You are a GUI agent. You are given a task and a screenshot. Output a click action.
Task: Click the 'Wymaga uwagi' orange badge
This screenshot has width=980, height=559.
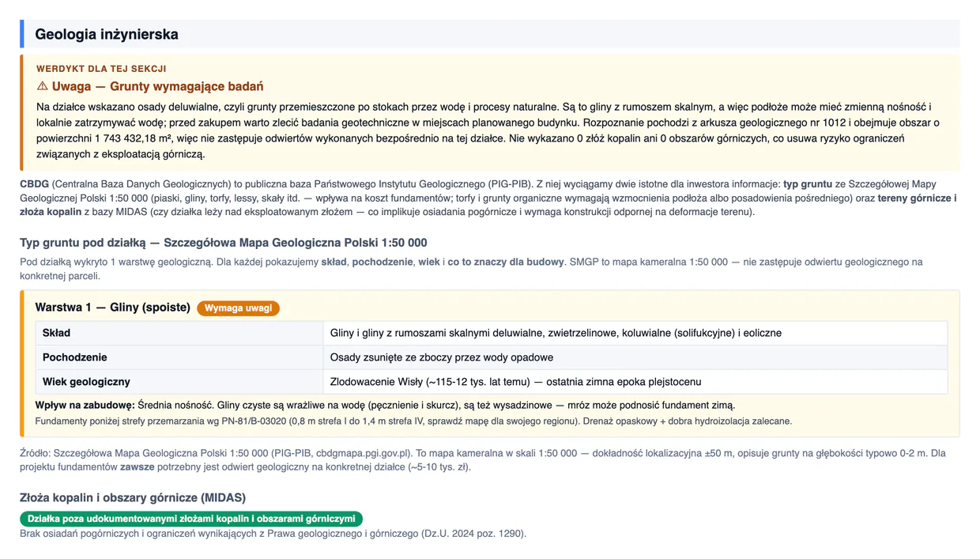coord(238,308)
